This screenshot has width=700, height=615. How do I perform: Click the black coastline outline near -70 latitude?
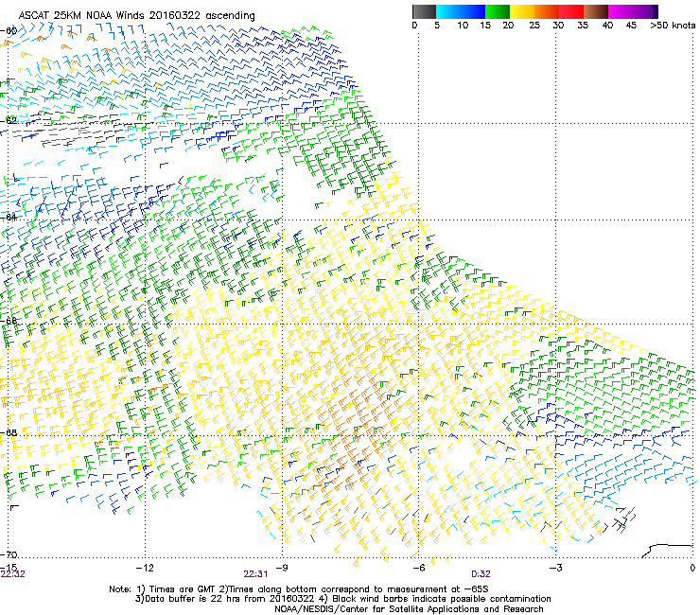tap(668, 551)
